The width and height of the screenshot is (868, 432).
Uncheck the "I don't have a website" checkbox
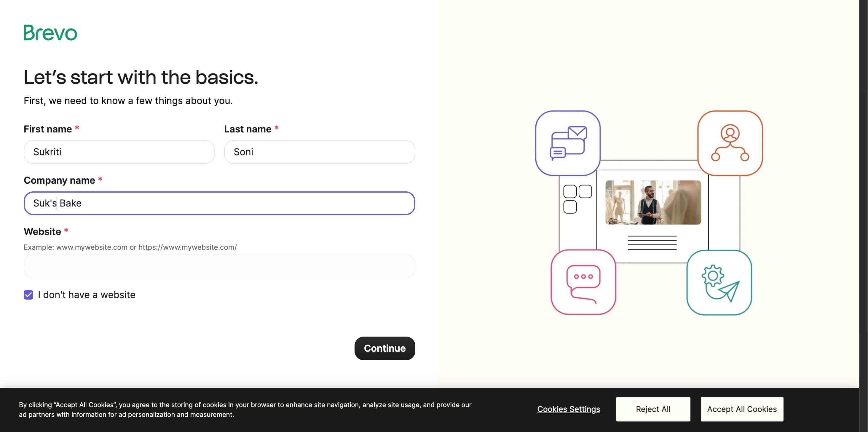point(29,295)
